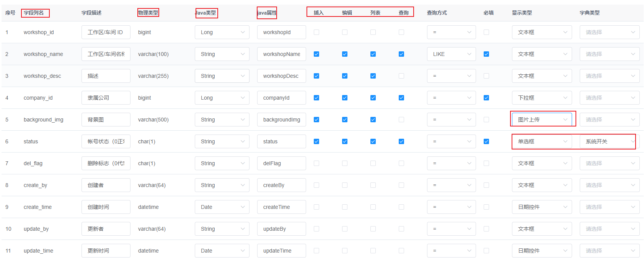Open 日期控件 display type dropdown for update_time
This screenshot has width=644, height=261.
pos(542,251)
